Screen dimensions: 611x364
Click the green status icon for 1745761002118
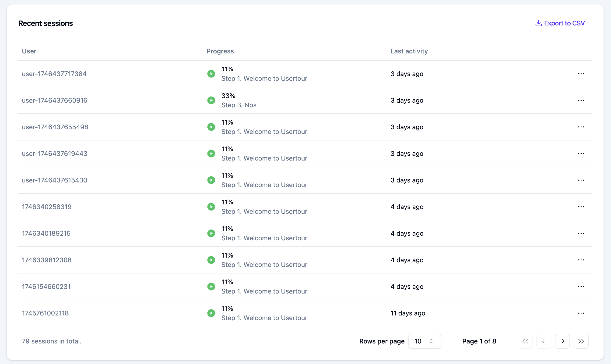coord(211,313)
